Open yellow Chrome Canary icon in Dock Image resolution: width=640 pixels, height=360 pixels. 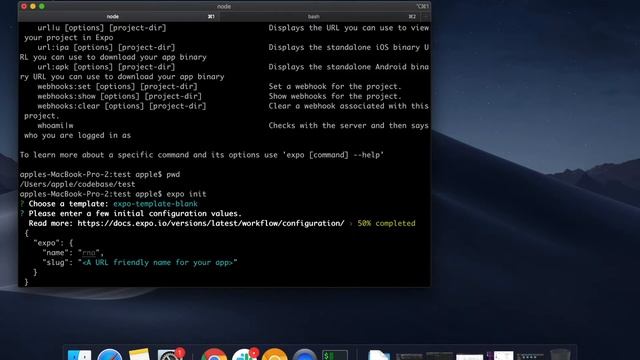point(274,354)
